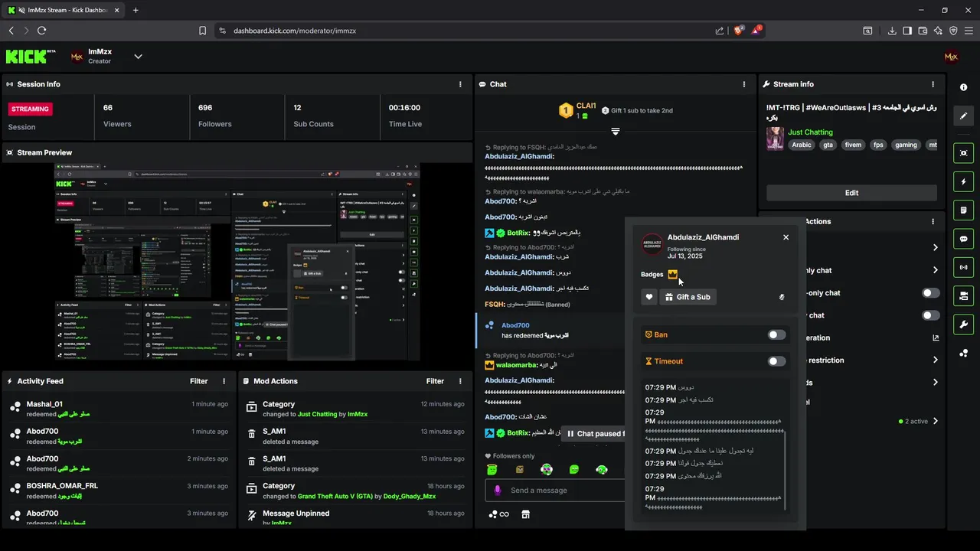
Task: Click the stream preview video
Action: coord(237,260)
